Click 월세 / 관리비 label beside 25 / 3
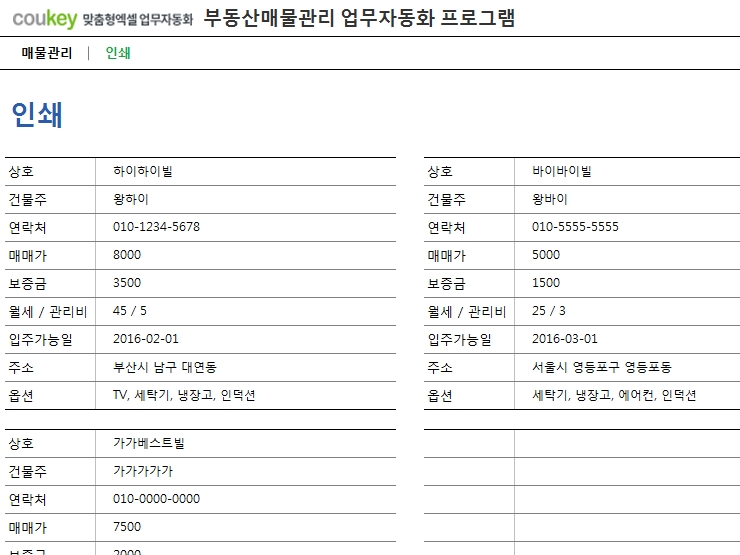740x555 pixels. 467,311
